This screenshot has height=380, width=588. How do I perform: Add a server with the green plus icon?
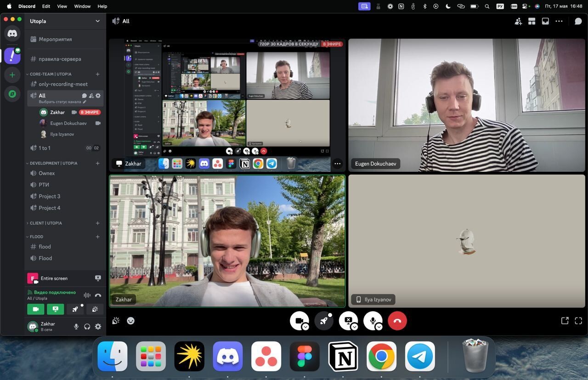(x=12, y=75)
